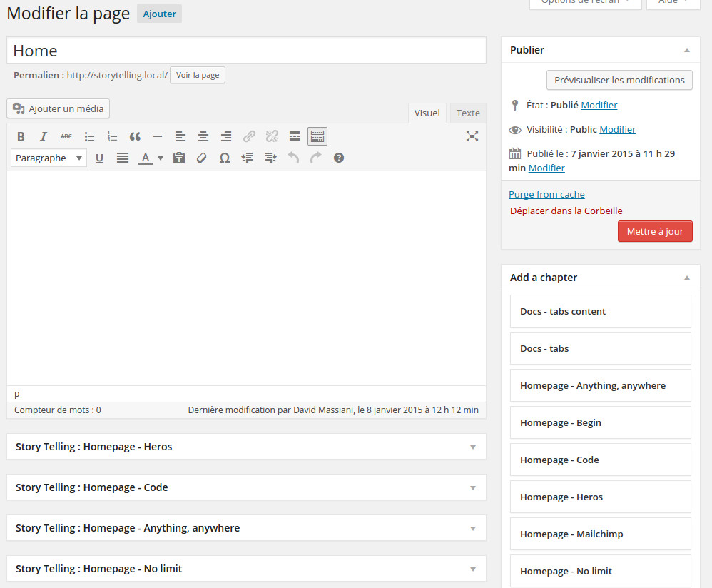Switch to the Visuel editor tab

[x=427, y=113]
